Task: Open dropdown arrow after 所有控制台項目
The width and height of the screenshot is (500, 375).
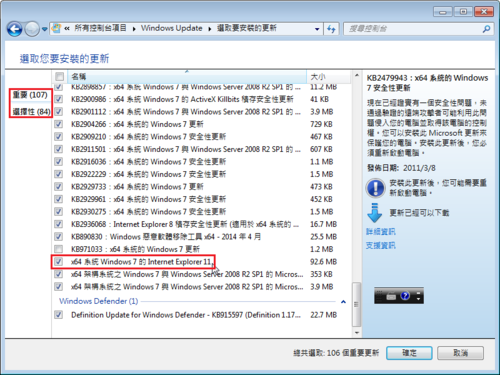Action: pyautogui.click(x=134, y=29)
